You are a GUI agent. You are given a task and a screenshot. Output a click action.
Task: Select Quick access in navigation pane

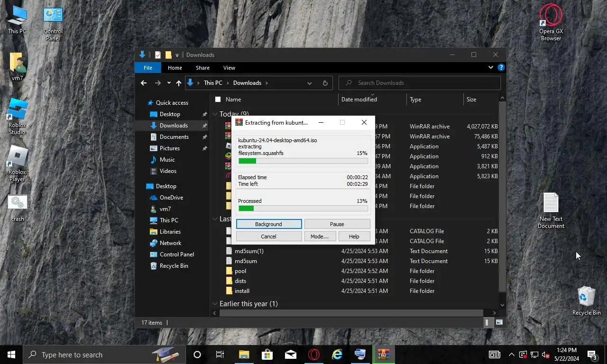172,103
